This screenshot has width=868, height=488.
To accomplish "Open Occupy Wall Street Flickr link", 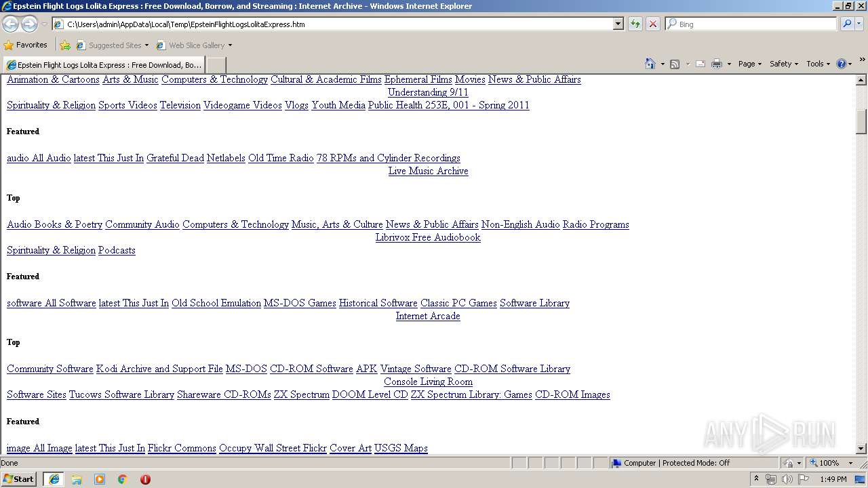I will click(x=273, y=448).
